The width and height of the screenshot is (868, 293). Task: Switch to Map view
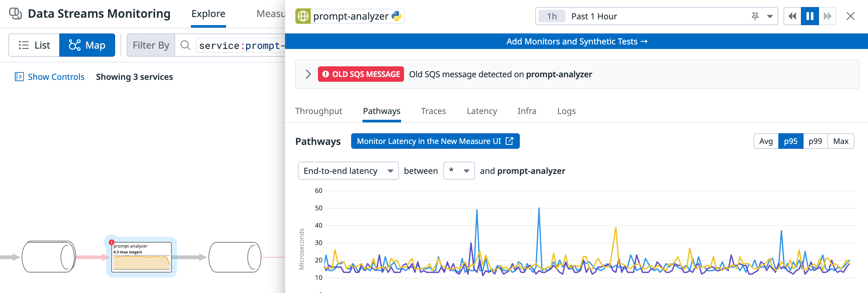click(87, 45)
